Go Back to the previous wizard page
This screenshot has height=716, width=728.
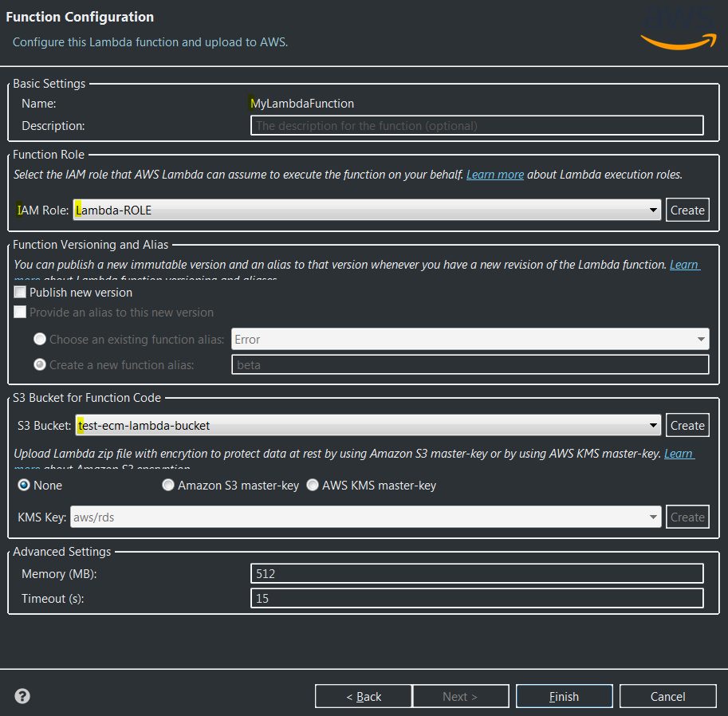(364, 697)
